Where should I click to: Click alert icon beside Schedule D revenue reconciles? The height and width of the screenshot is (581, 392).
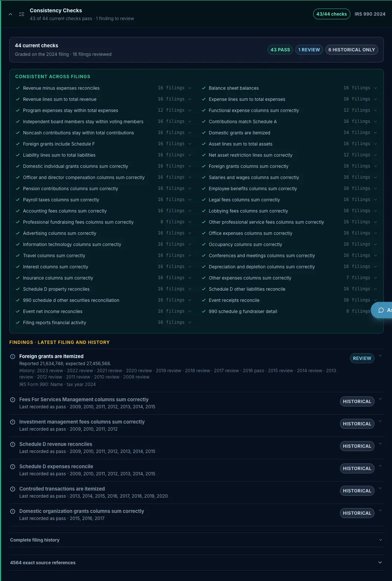tap(13, 444)
